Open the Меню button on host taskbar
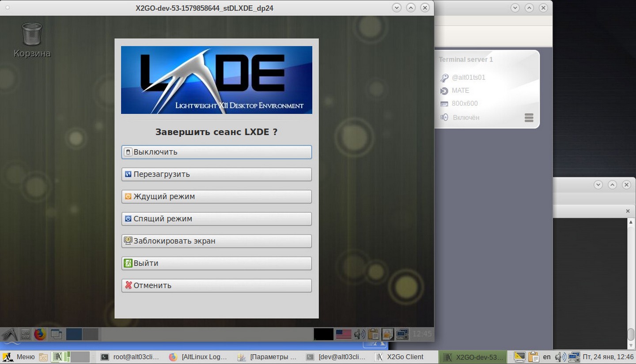The height and width of the screenshot is (364, 636). tap(19, 357)
